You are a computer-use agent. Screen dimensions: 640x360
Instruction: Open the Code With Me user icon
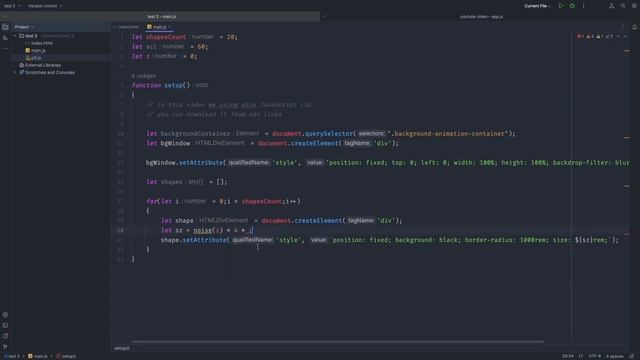[x=611, y=6]
